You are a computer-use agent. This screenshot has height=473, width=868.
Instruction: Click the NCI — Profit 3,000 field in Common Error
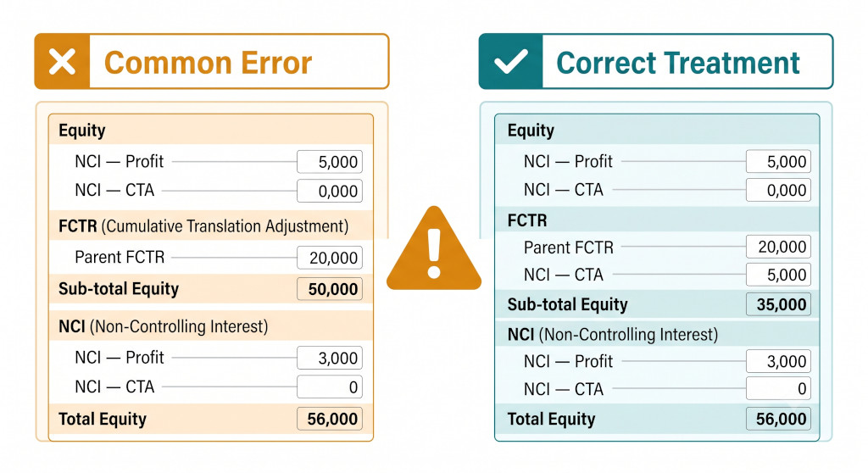[x=330, y=358]
